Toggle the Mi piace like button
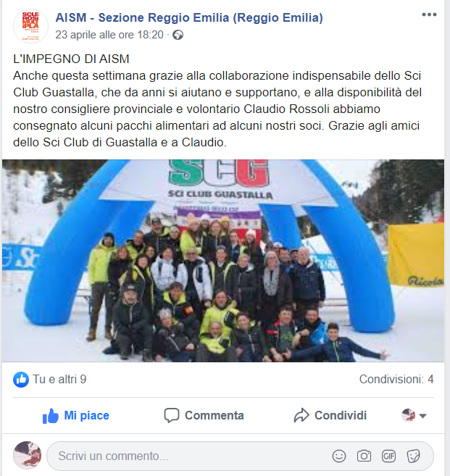450x476 pixels. 76,416
